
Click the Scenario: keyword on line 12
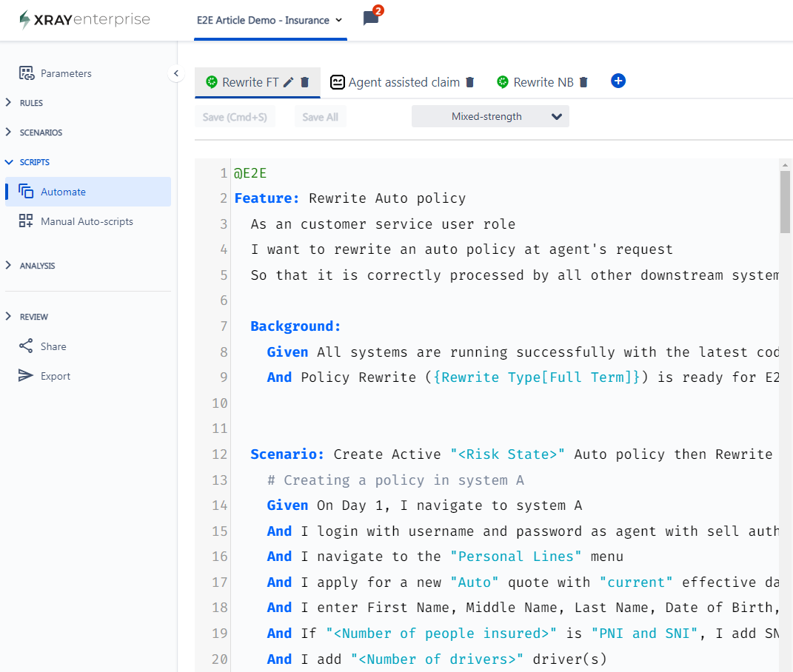click(x=287, y=454)
